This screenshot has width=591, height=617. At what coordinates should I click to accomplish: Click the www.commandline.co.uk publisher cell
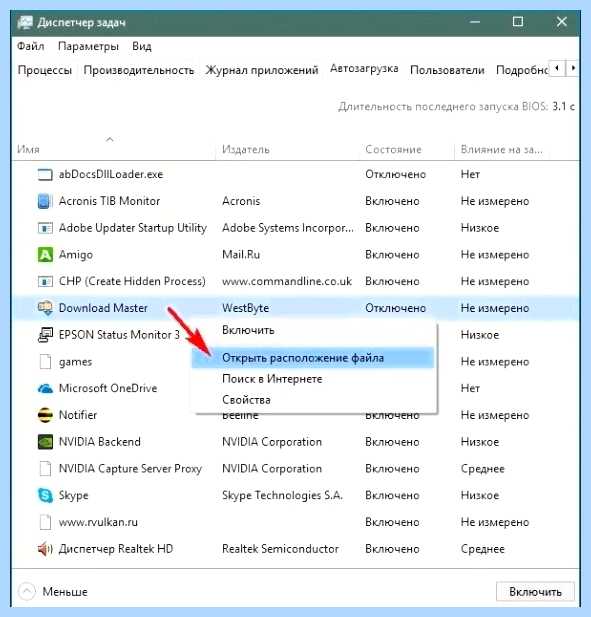tap(287, 281)
